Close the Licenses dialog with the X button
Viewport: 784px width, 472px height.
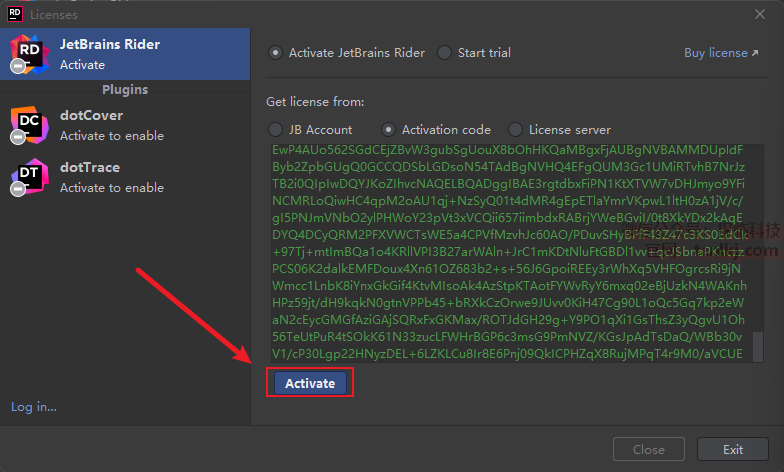tap(760, 14)
